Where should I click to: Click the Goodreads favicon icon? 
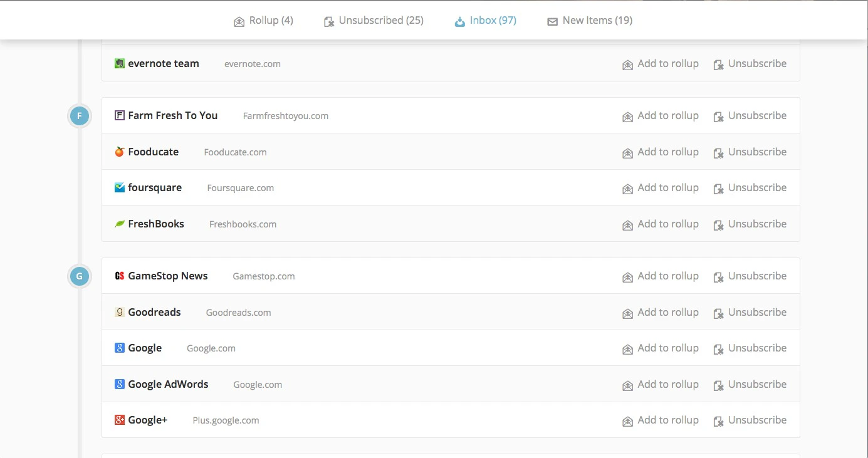click(x=119, y=311)
